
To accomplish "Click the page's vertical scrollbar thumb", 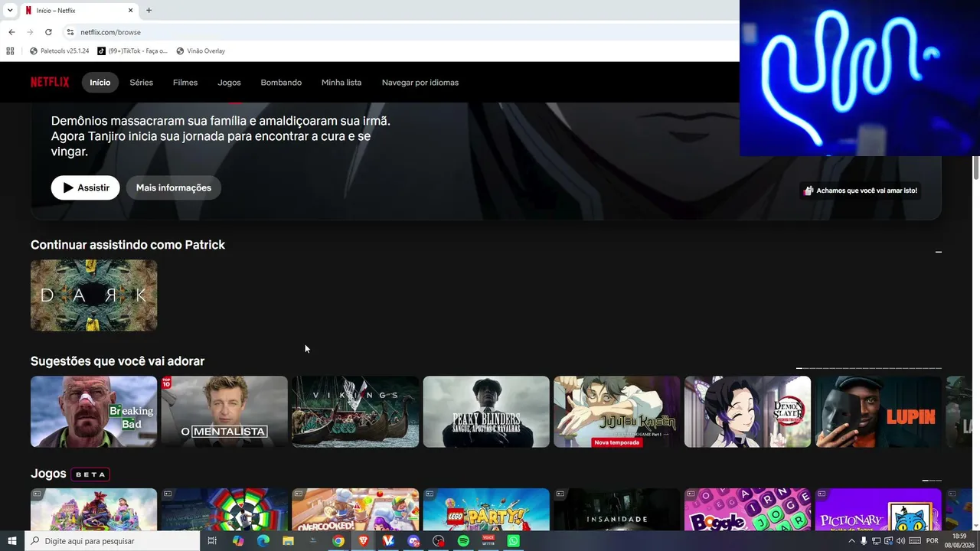I will click(x=976, y=168).
